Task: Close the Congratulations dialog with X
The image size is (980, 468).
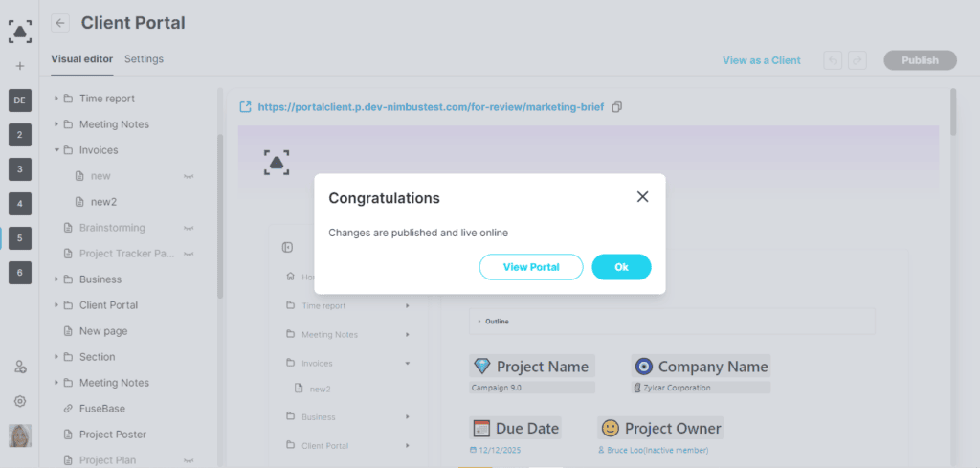Action: coord(642,197)
